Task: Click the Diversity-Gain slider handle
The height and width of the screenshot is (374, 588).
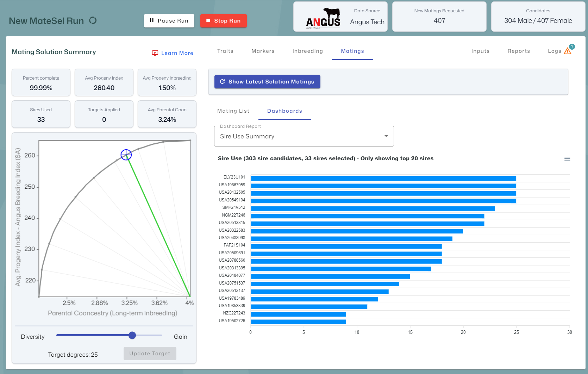Action: tap(132, 335)
